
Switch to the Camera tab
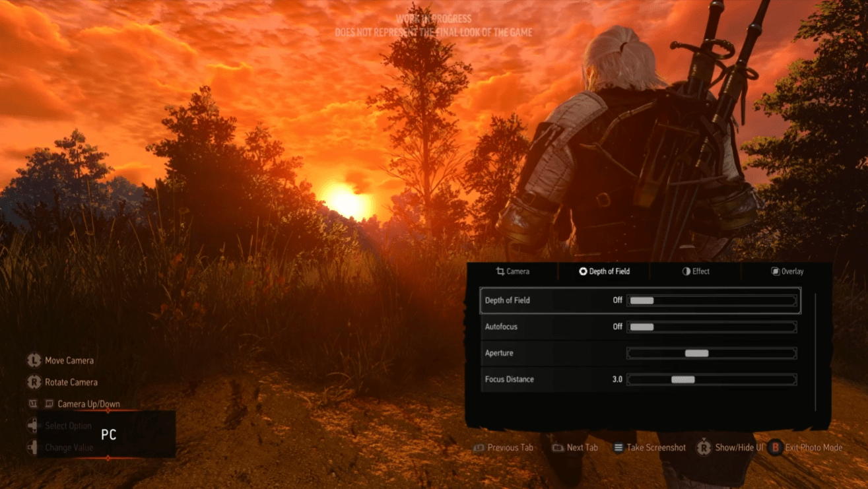click(x=512, y=271)
